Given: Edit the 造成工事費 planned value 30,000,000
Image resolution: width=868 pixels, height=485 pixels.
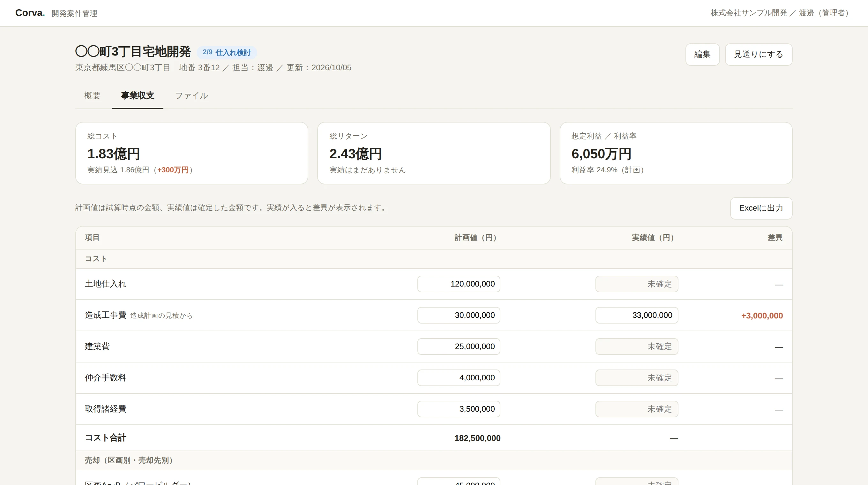Looking at the screenshot, I should [459, 315].
